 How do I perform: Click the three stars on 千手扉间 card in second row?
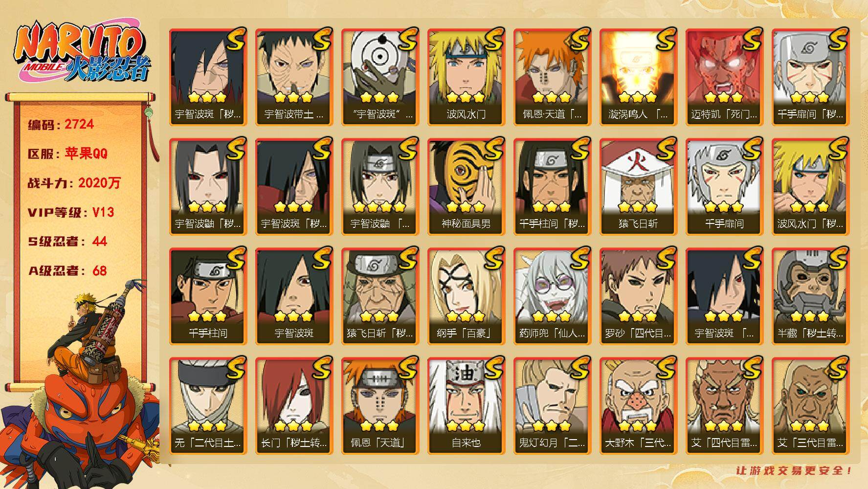click(724, 207)
